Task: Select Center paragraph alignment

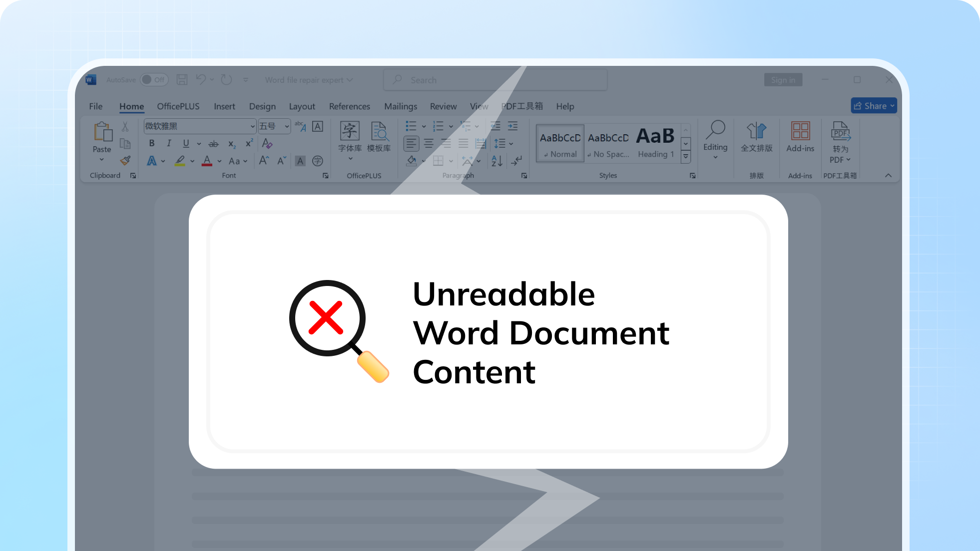Action: pos(429,144)
